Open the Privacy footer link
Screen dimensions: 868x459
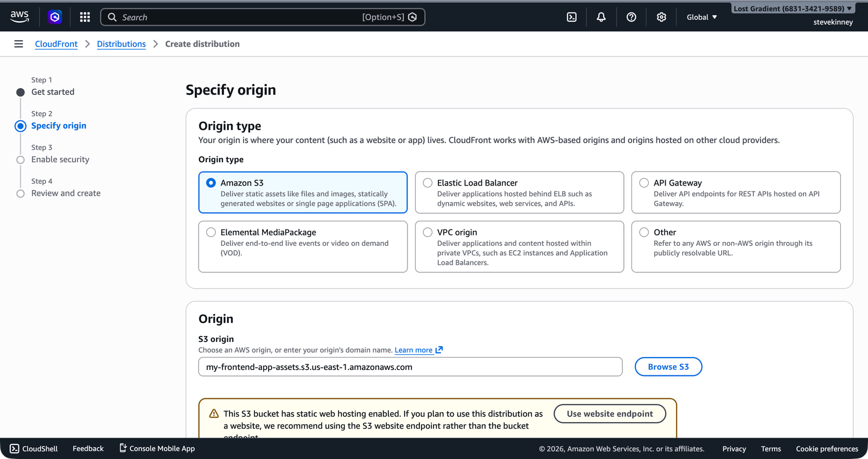(734, 449)
